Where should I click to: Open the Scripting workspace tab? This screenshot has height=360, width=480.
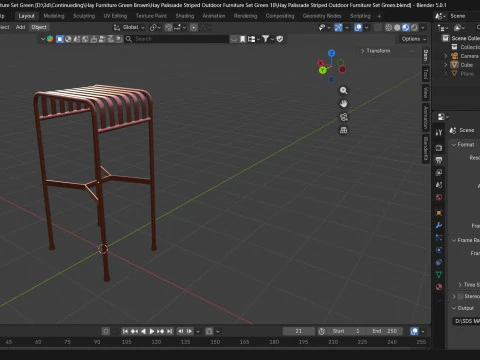[x=360, y=16]
